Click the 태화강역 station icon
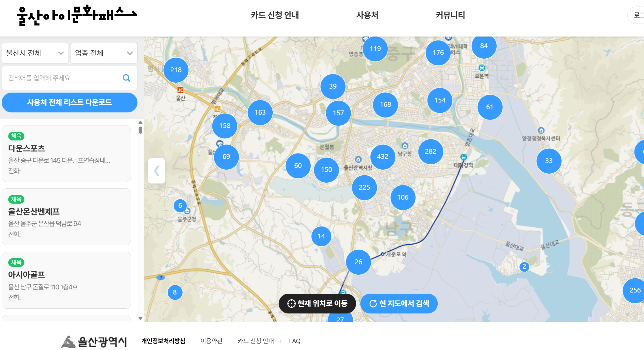Screen dimensions: 644x350 pos(463,157)
